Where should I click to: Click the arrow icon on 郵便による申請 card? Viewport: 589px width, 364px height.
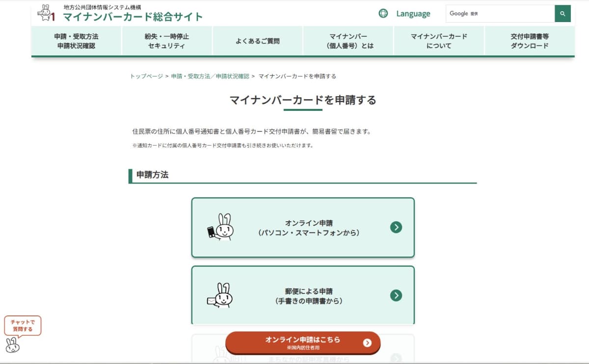[396, 295]
